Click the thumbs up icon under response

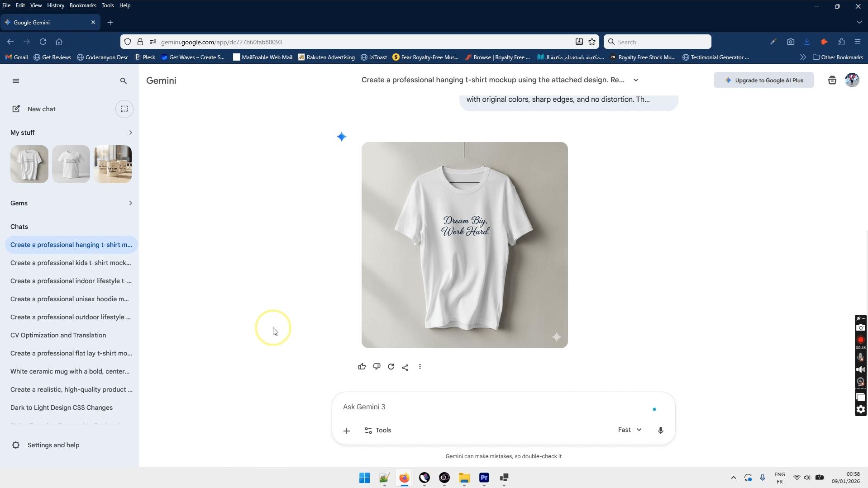click(362, 367)
